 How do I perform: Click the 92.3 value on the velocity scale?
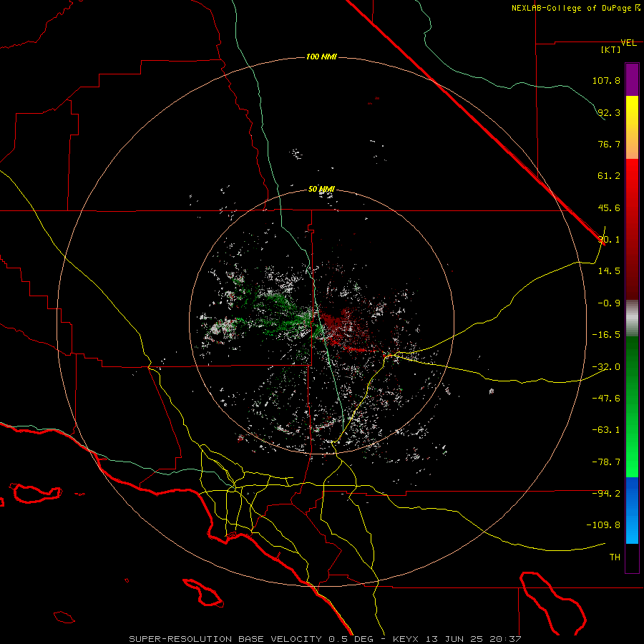pyautogui.click(x=609, y=112)
